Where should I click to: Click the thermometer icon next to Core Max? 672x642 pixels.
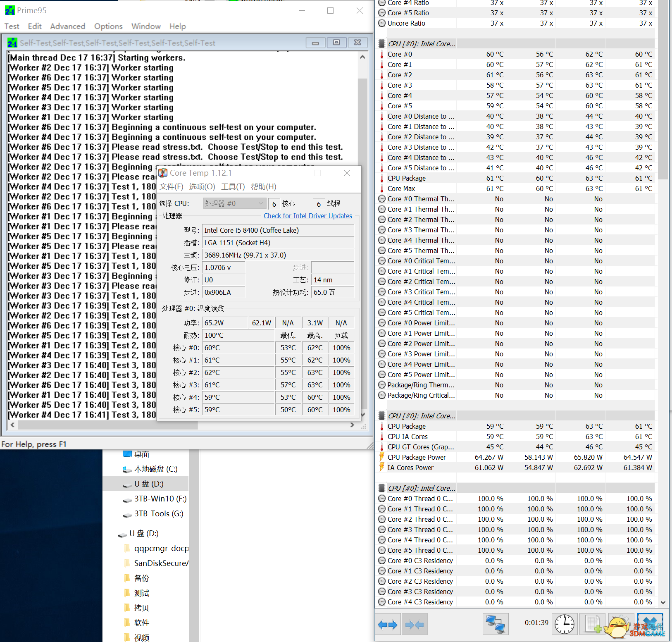(x=382, y=189)
